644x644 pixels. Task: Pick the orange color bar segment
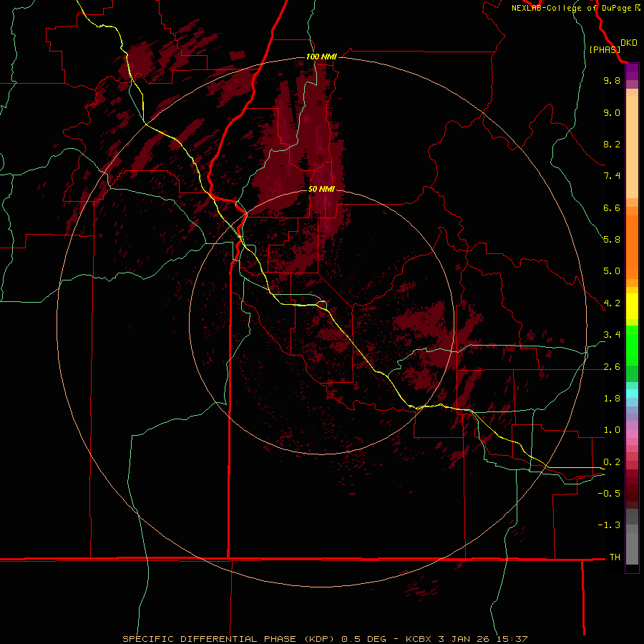point(632,246)
